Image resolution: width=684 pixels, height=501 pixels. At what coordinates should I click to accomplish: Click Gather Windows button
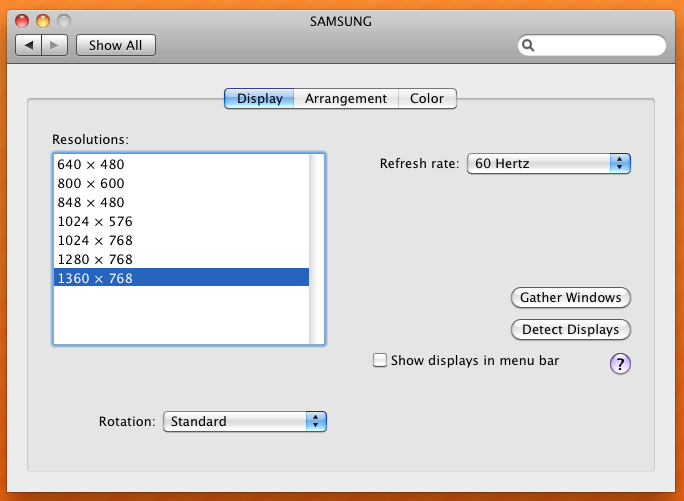pyautogui.click(x=571, y=298)
